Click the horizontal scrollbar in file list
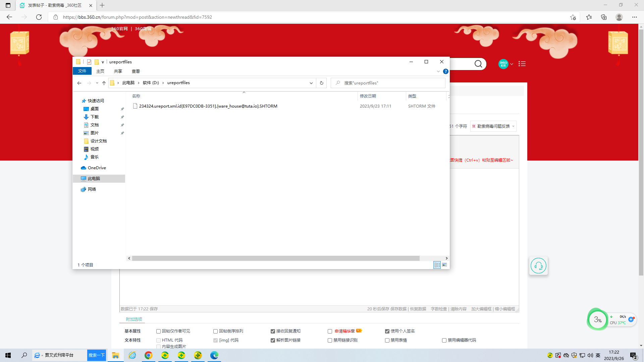644x362 pixels. click(x=276, y=258)
